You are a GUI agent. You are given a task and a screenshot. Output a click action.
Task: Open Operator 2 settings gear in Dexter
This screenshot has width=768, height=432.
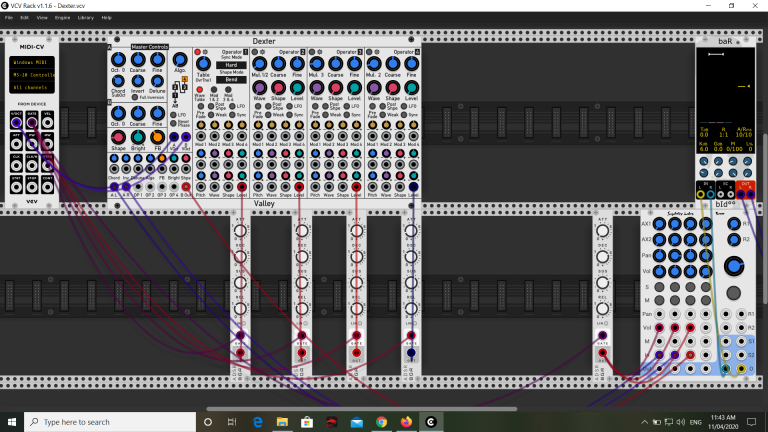[263, 52]
